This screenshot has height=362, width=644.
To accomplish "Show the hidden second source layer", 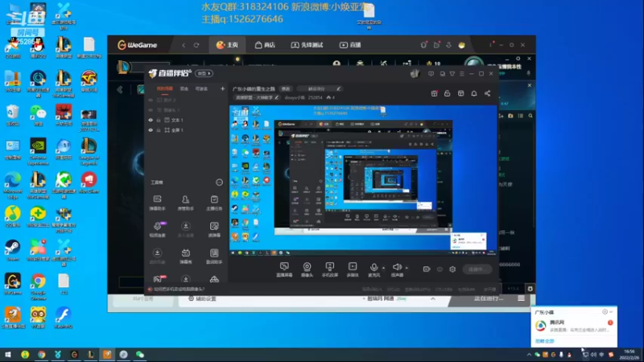I will click(x=151, y=110).
